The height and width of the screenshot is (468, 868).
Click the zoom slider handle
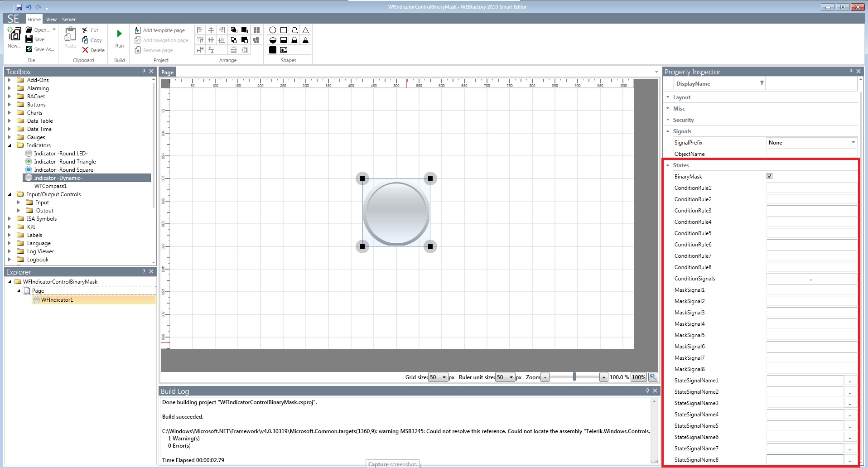tap(574, 377)
